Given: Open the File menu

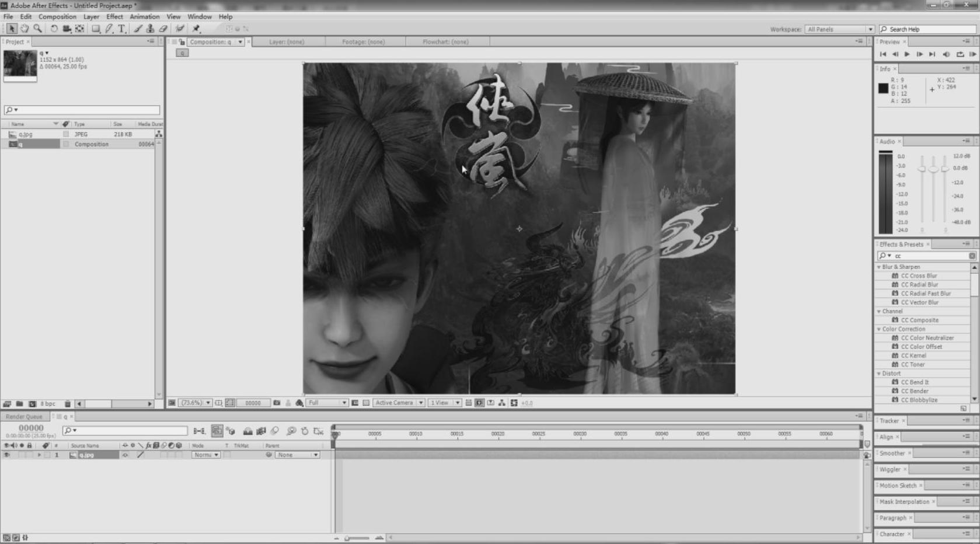Looking at the screenshot, I should [8, 17].
